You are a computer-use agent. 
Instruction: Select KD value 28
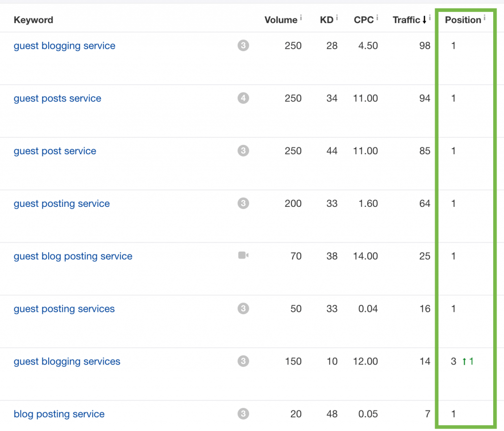pyautogui.click(x=332, y=46)
